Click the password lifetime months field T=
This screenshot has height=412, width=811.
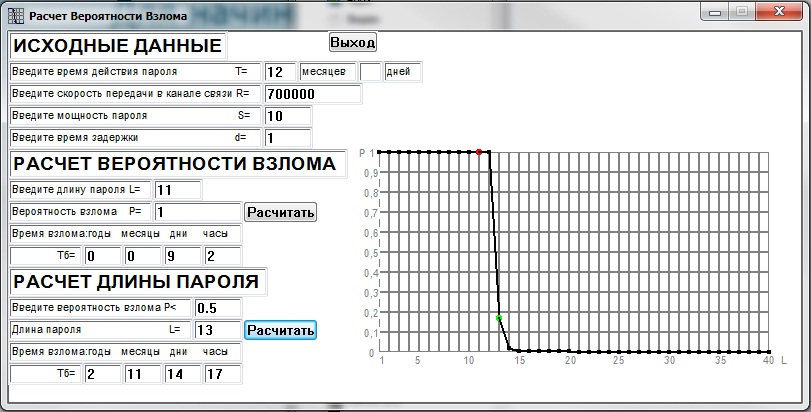click(279, 72)
